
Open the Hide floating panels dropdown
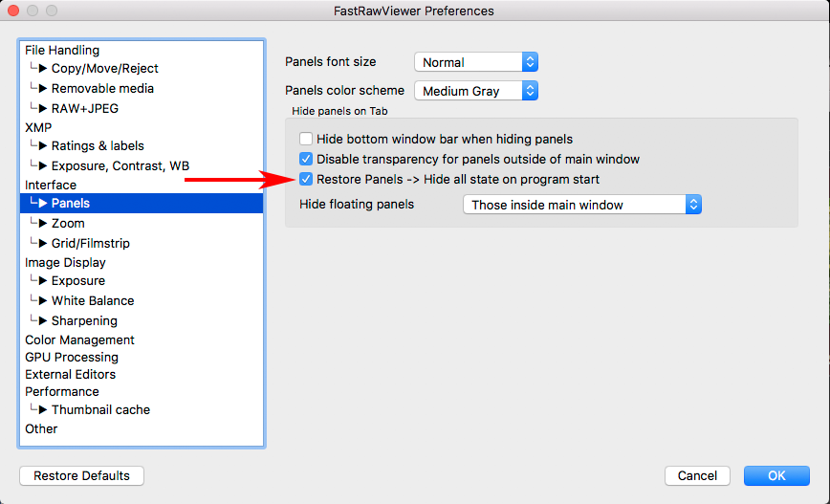click(581, 205)
